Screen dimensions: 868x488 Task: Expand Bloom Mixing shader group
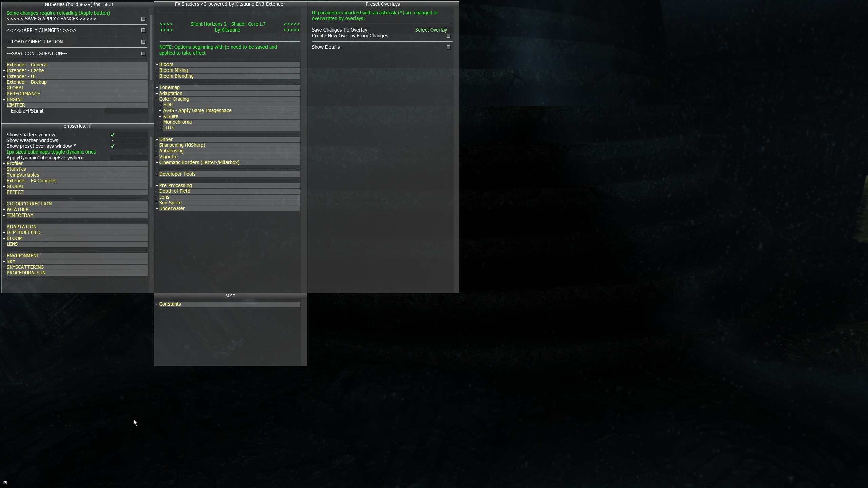click(228, 70)
